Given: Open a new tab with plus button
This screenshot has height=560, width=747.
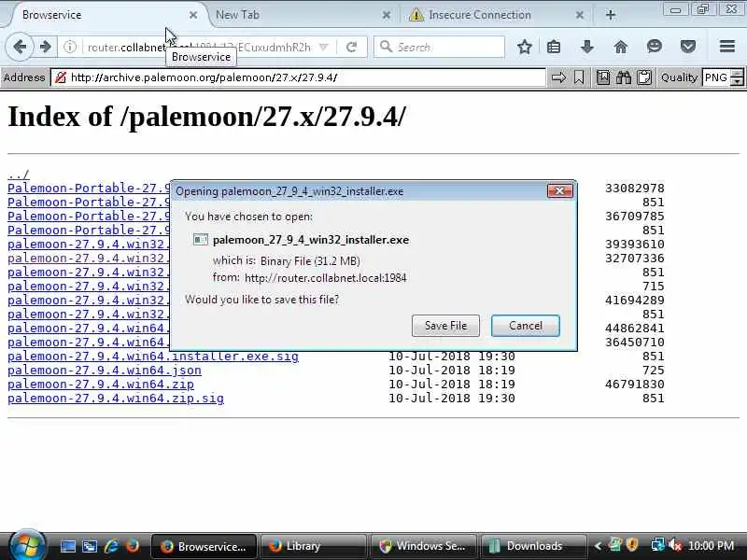Looking at the screenshot, I should click(611, 15).
